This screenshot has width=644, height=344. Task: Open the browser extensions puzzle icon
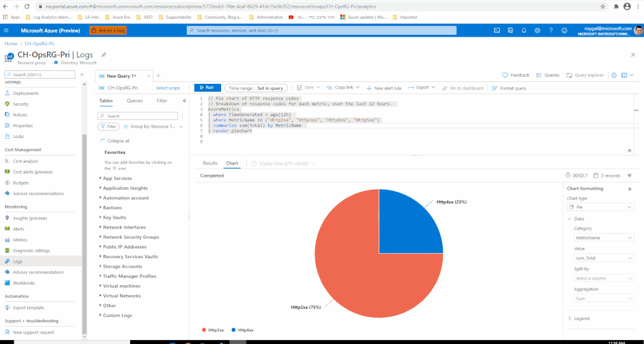coord(616,6)
